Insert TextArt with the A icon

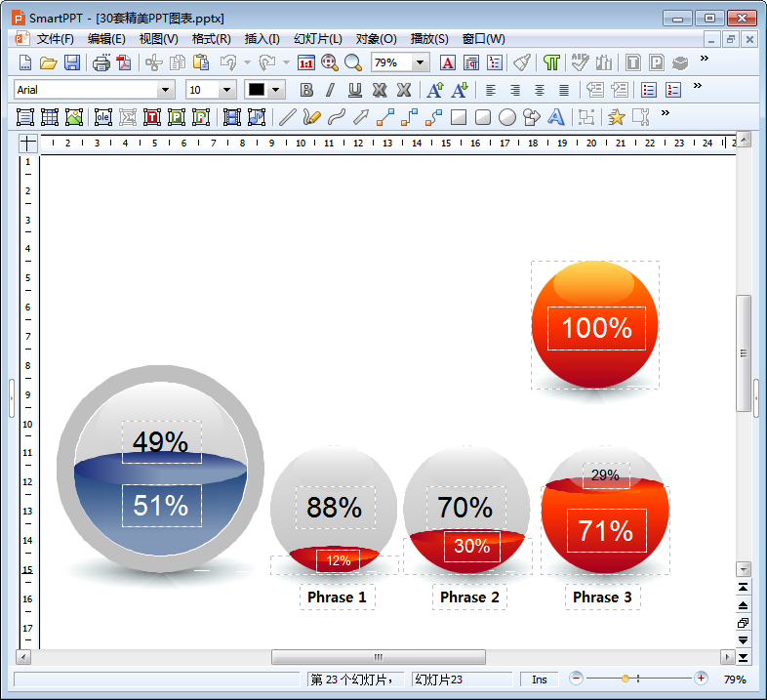[555, 117]
